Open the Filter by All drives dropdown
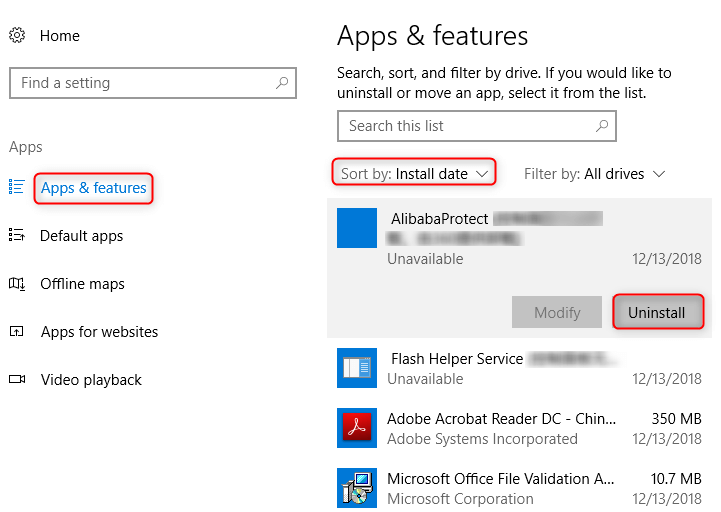 pyautogui.click(x=594, y=174)
